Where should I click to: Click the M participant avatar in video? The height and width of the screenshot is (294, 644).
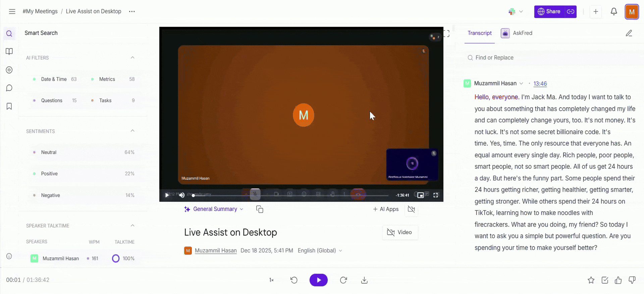click(304, 115)
